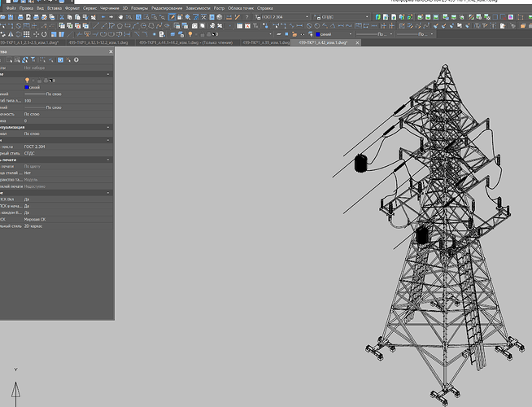Select the Circle drawing tool
This screenshot has width=532, height=407.
pos(143,25)
